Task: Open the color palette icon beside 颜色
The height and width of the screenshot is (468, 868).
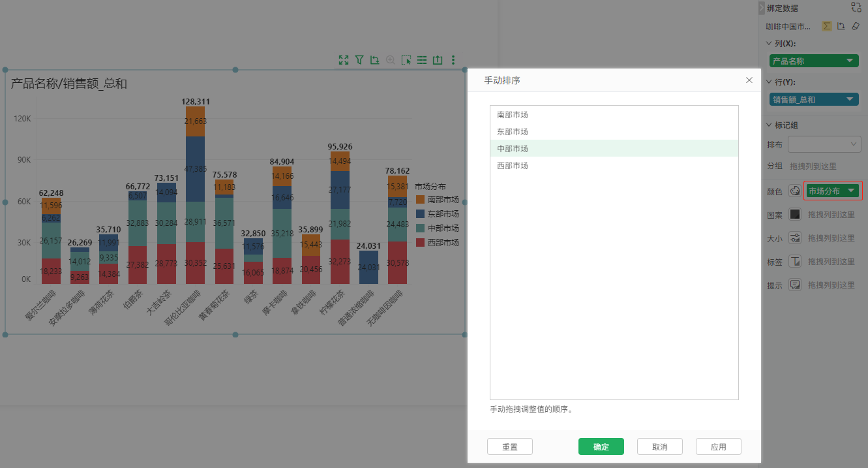Action: click(795, 191)
